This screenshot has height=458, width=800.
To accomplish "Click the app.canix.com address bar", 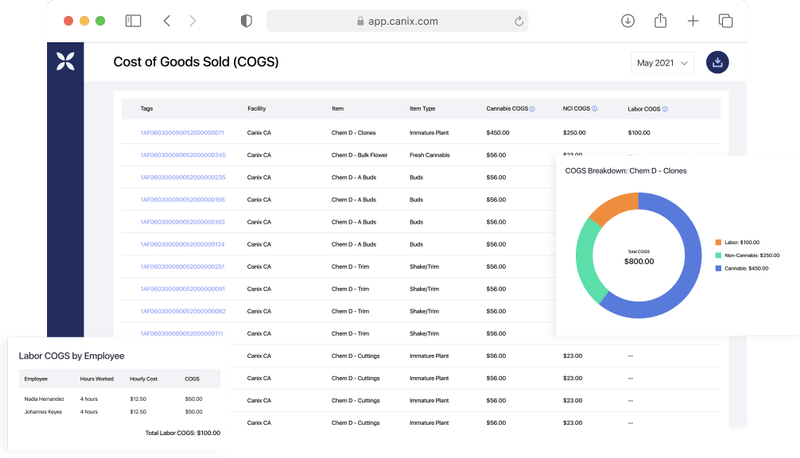I will [397, 21].
